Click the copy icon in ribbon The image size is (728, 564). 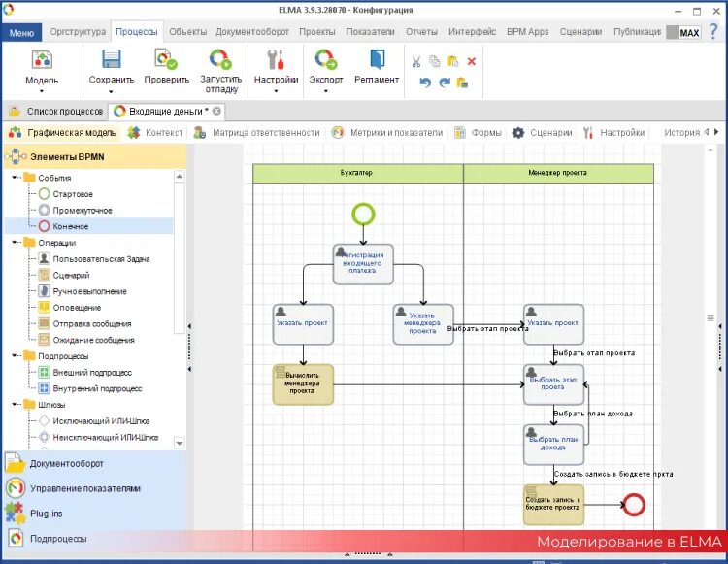pos(434,61)
